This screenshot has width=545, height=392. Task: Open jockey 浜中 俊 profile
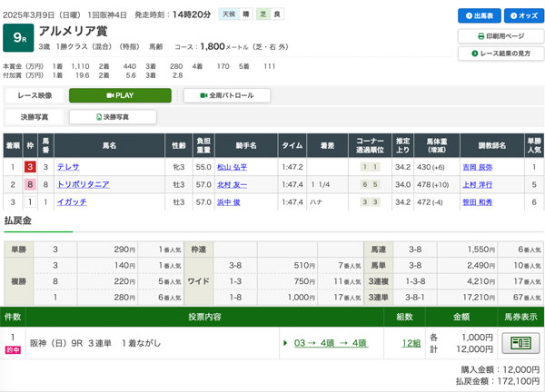click(228, 201)
